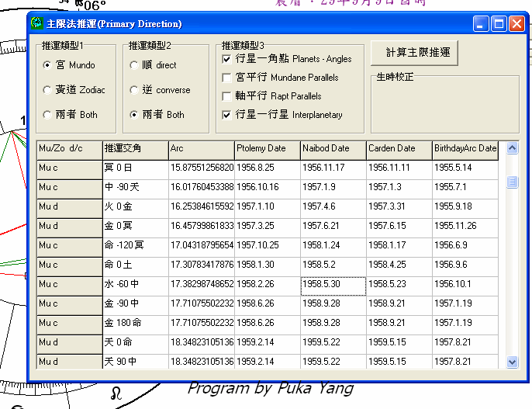Select the 天 0 命 cell
Image resolution: width=532 pixels, height=409 pixels.
(136, 344)
